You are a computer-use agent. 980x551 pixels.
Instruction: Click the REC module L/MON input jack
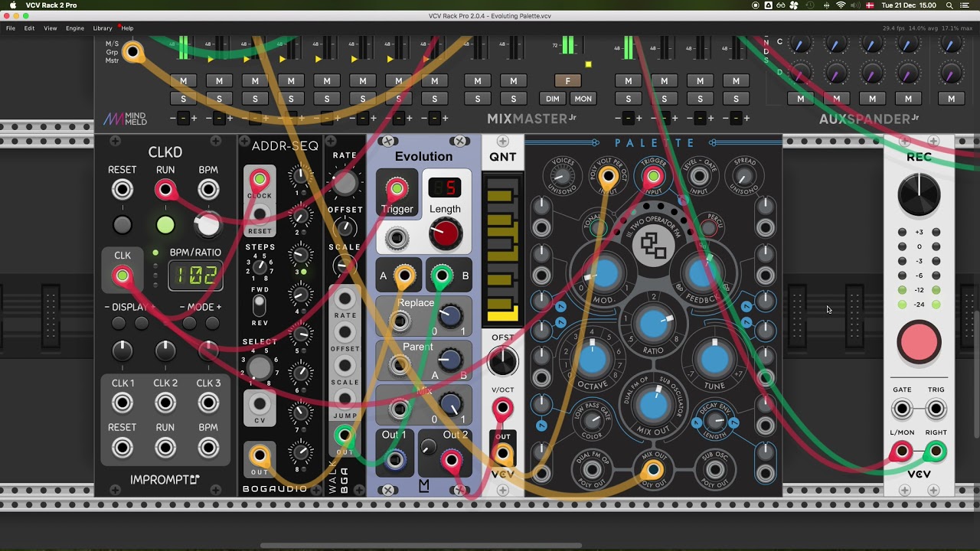[902, 452]
